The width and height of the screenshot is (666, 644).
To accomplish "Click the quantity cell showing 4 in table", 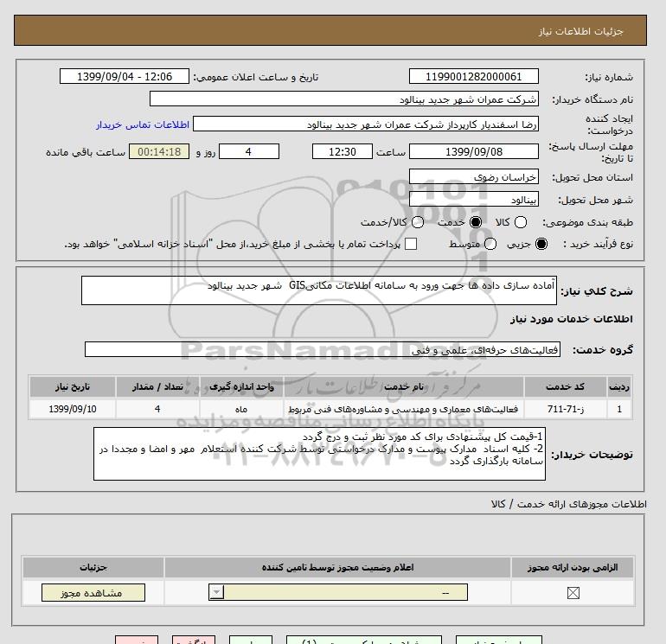I will pos(157,409).
